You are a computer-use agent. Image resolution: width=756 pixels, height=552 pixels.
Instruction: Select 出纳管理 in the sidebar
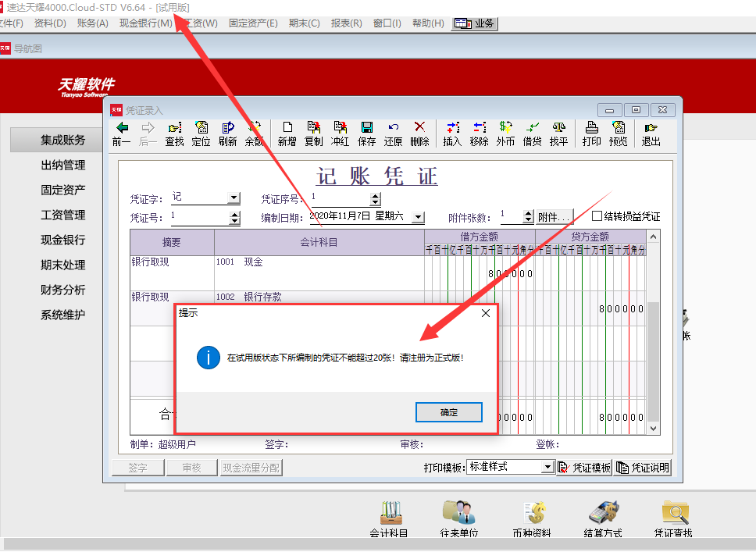pos(62,165)
